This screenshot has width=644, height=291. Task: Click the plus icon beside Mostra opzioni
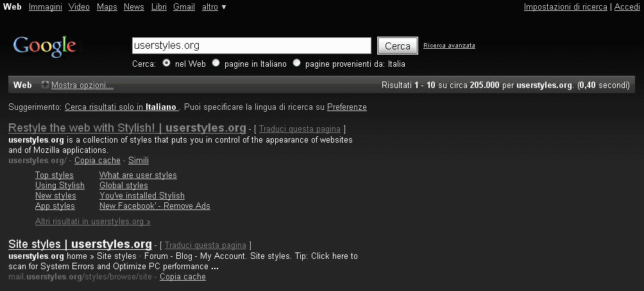tap(45, 85)
